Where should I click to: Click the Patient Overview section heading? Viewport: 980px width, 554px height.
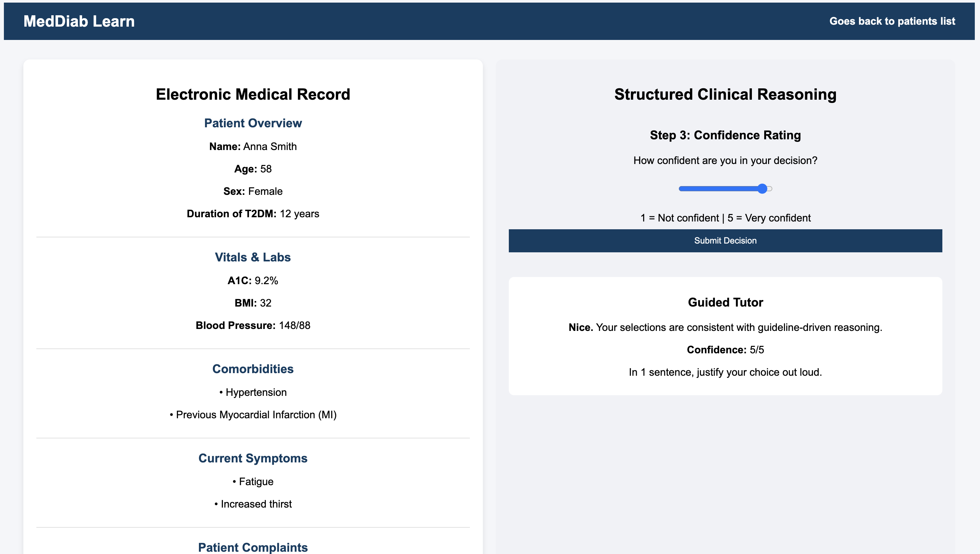point(252,123)
